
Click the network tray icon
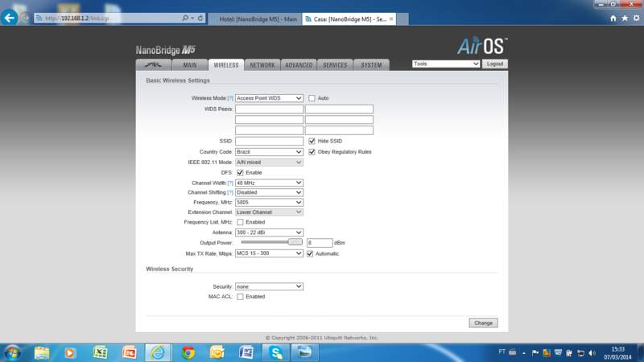(x=580, y=353)
